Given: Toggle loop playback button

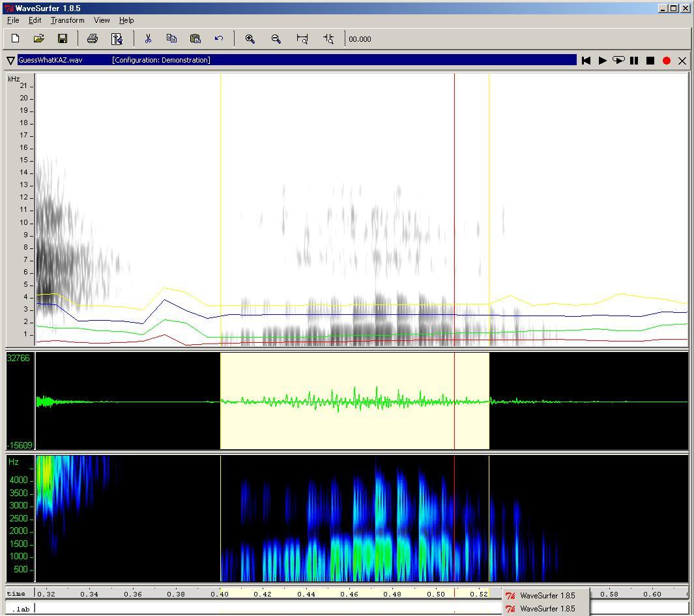Looking at the screenshot, I should 618,61.
